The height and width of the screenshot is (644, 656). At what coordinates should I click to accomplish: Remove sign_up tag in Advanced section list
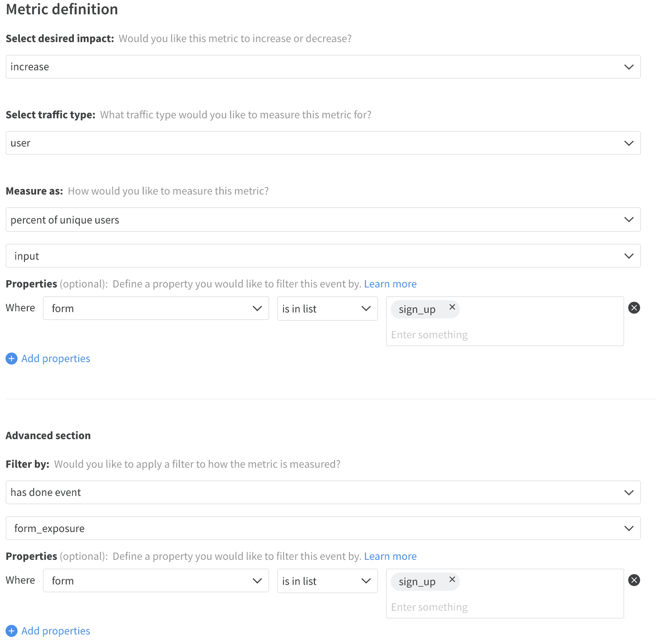(x=452, y=579)
